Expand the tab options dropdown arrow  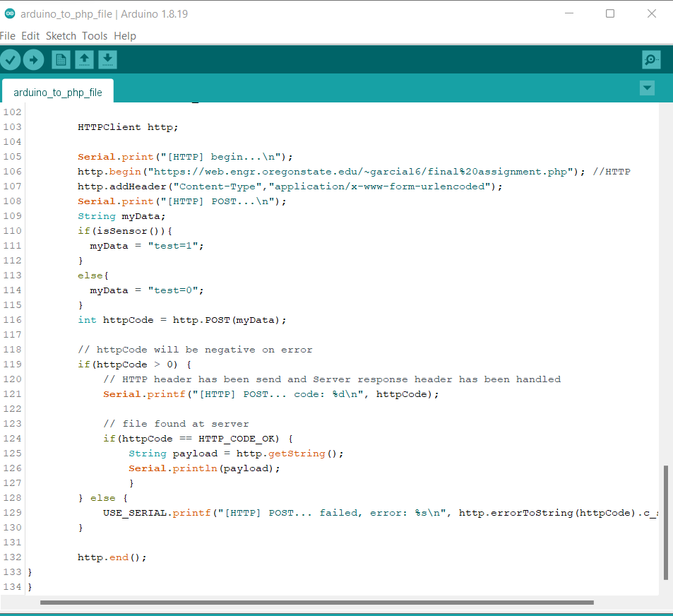pos(647,88)
